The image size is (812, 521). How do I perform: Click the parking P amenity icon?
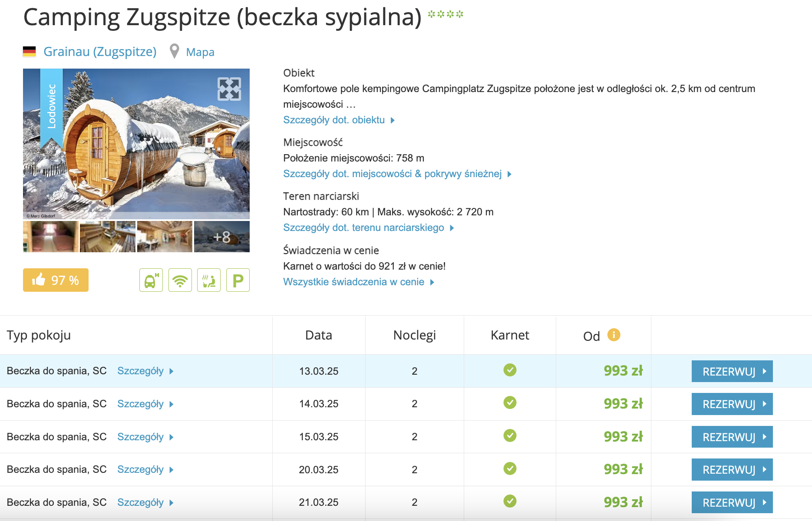[238, 280]
